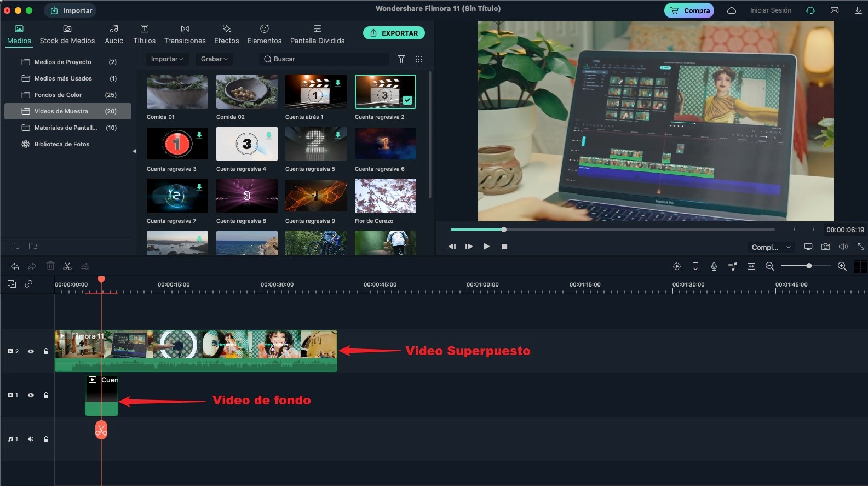Click the download icon in title bar
Screen dimensions: 868x486
[859, 10]
